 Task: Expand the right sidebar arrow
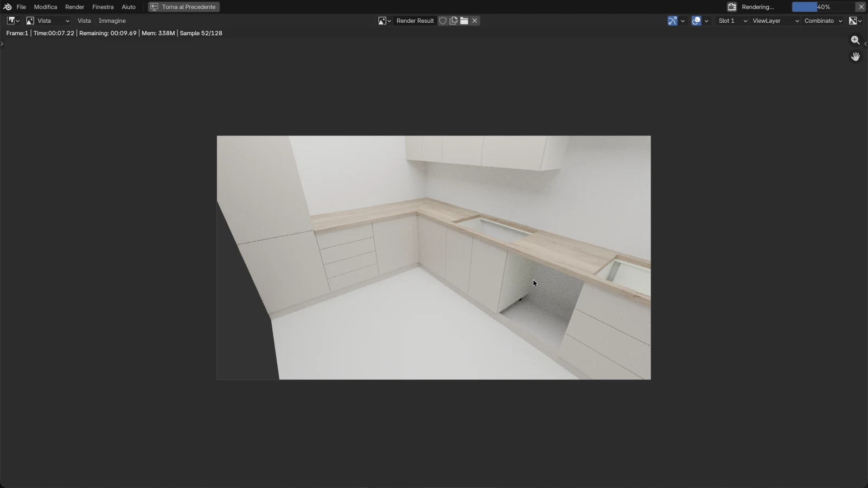tap(865, 44)
